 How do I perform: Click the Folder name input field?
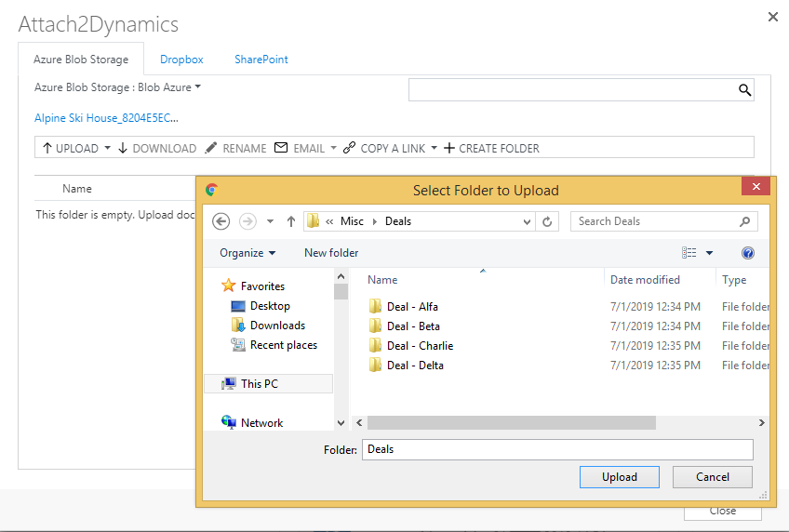tap(557, 449)
